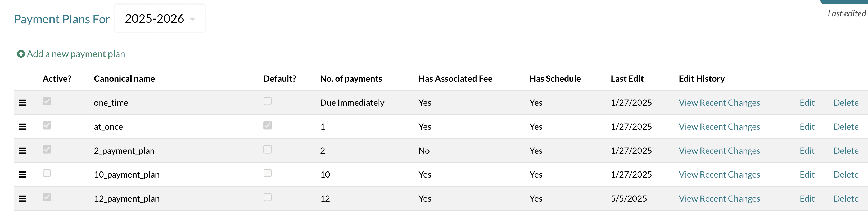Click the plus icon before Add a new payment plan
Viewport: 868px width, 214px height.
(21, 53)
